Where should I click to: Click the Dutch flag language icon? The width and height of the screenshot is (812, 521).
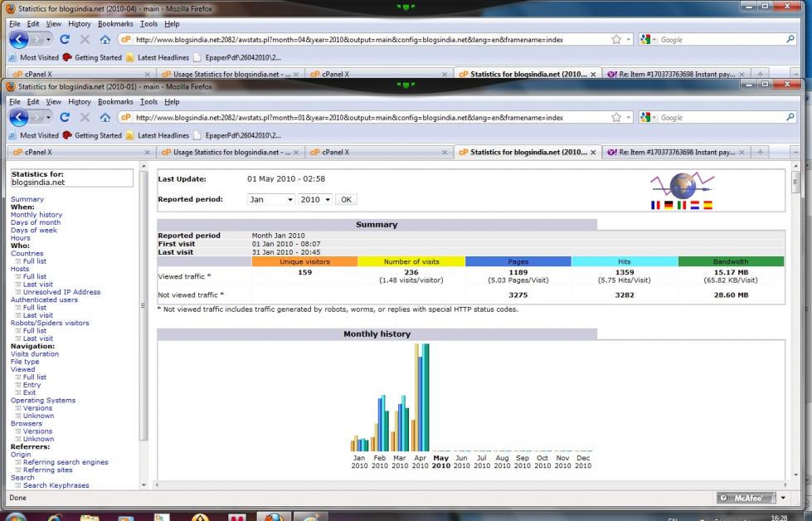pos(695,205)
